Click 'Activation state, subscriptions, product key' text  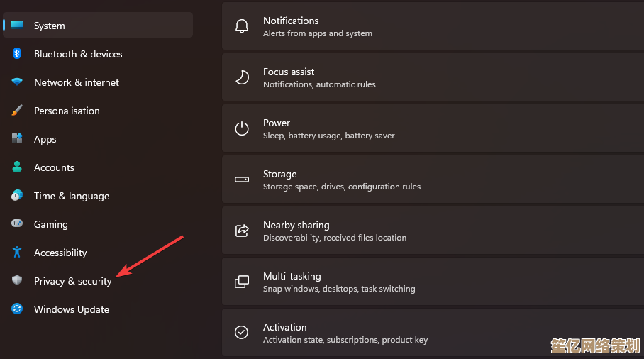pyautogui.click(x=345, y=340)
